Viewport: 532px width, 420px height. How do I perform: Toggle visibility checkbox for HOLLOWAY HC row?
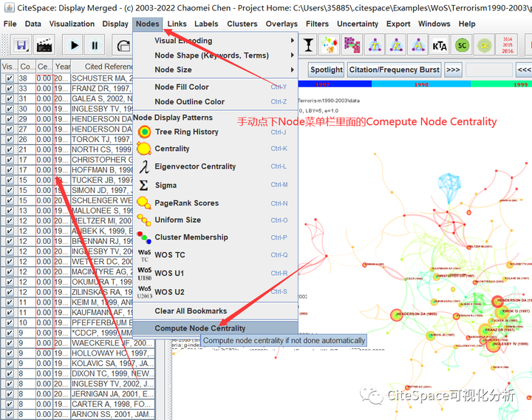(x=9, y=353)
